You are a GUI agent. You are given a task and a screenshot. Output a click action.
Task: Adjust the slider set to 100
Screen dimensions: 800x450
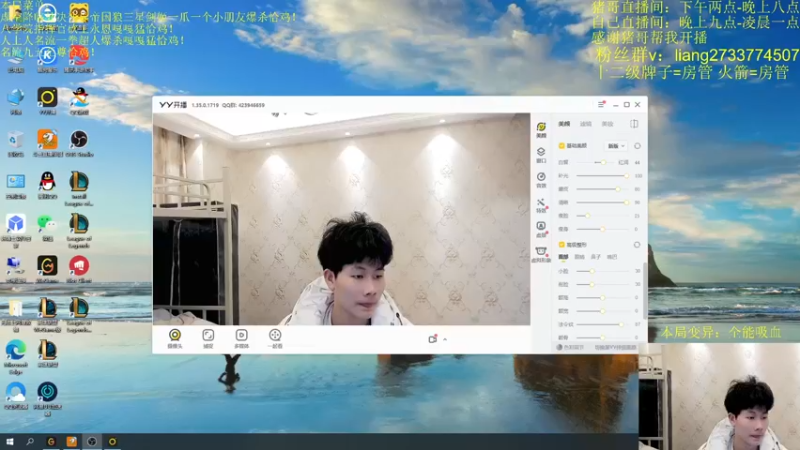click(602, 176)
